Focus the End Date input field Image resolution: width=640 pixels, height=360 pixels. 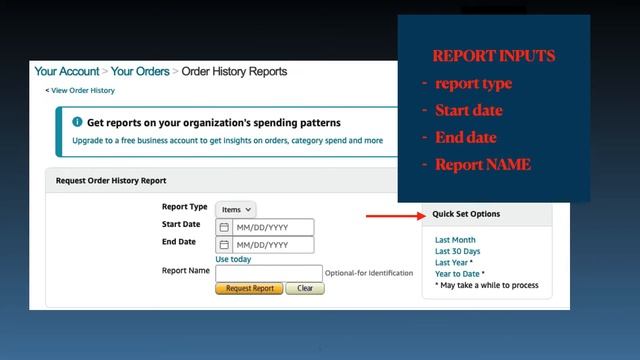[x=273, y=245]
